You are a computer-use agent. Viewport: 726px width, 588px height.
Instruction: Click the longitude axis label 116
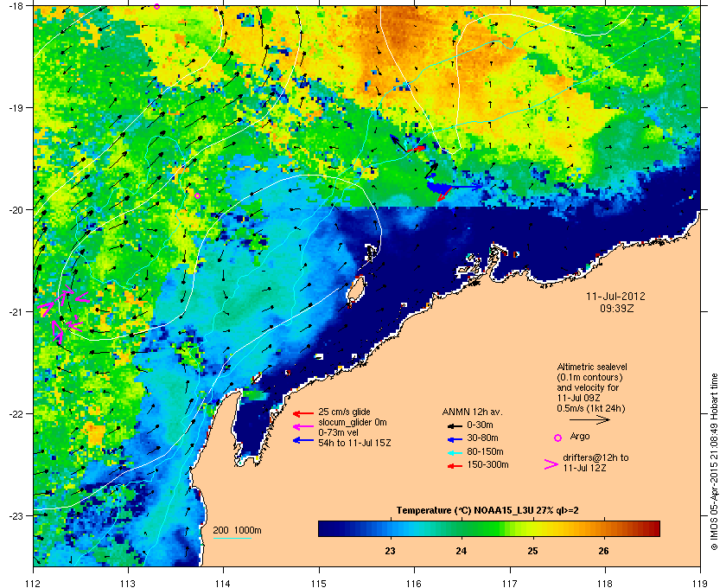point(414,584)
